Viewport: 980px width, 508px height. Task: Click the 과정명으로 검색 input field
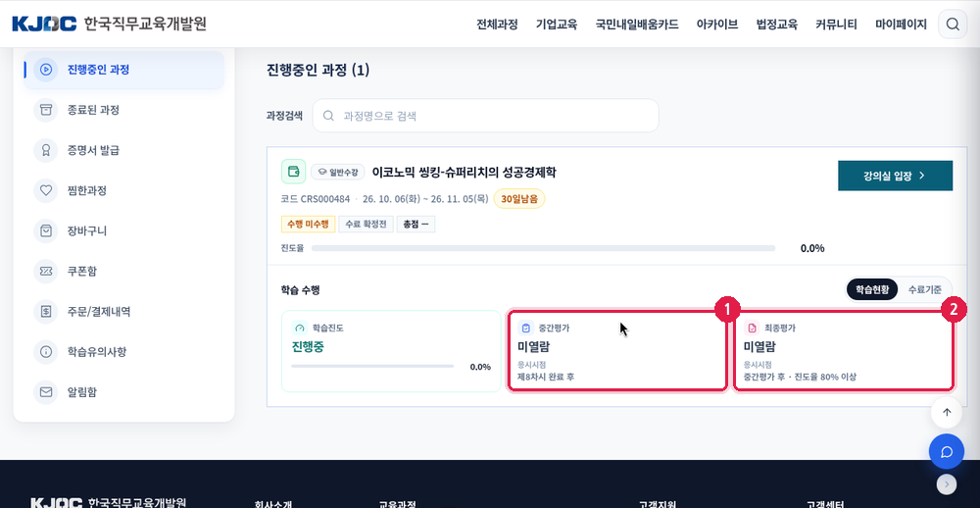pos(486,116)
